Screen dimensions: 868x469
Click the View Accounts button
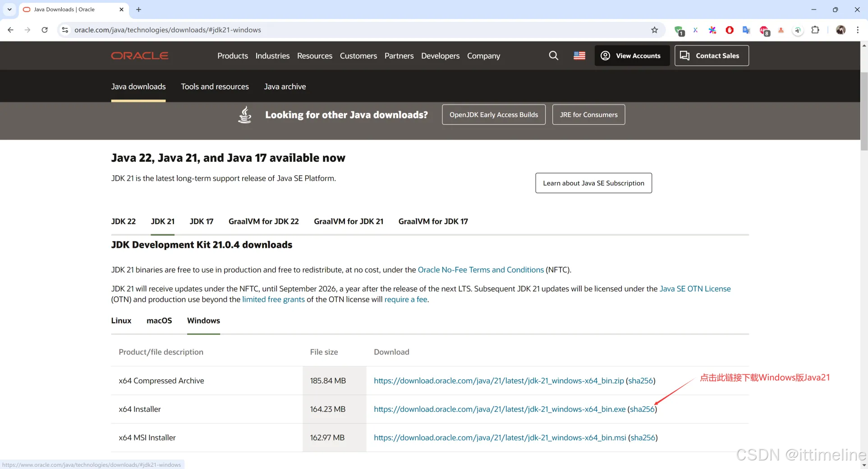[632, 55]
